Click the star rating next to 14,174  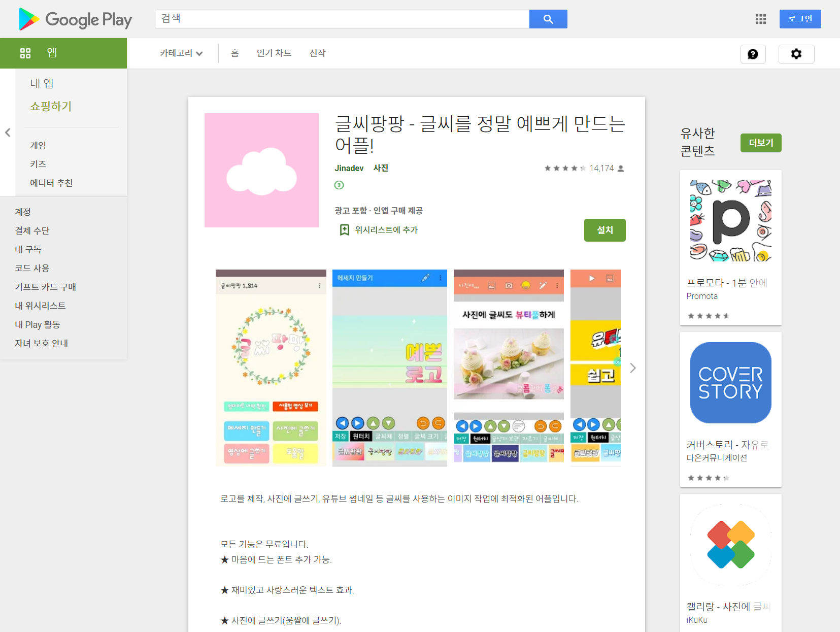565,169
